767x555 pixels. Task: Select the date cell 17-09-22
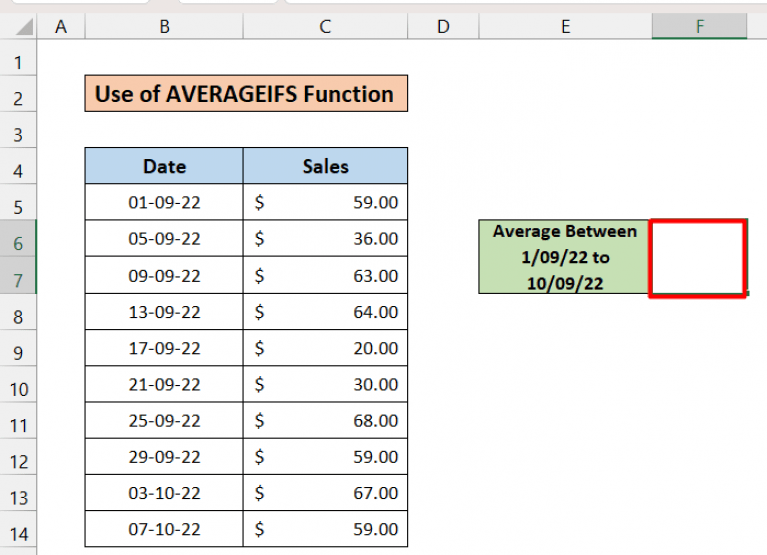coord(164,348)
